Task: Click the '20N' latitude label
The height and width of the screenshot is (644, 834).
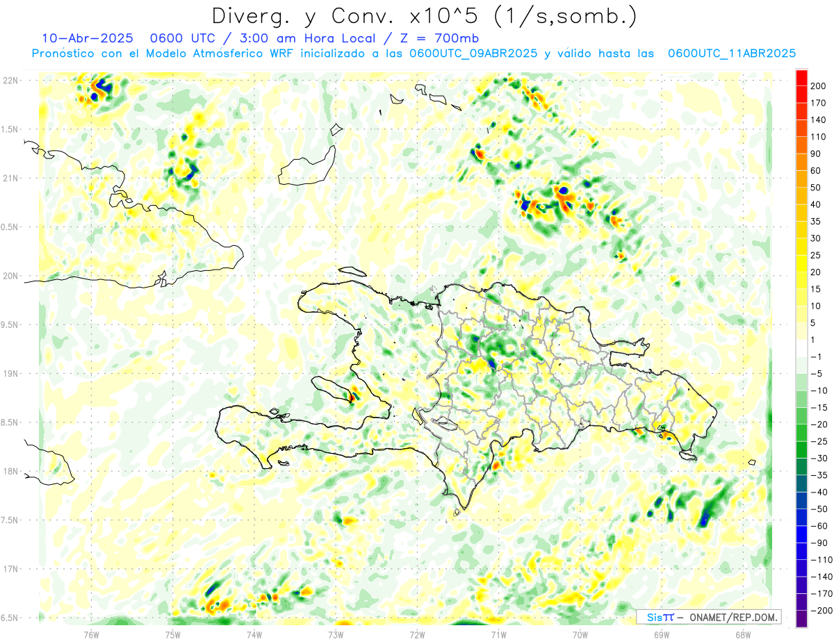Action: pyautogui.click(x=10, y=276)
